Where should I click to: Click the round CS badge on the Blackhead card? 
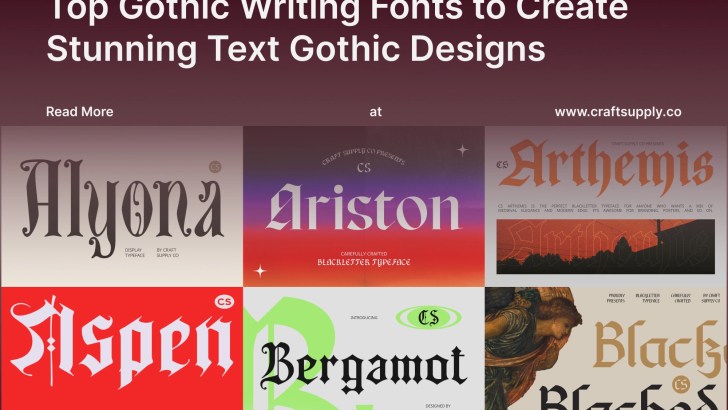[x=681, y=384]
